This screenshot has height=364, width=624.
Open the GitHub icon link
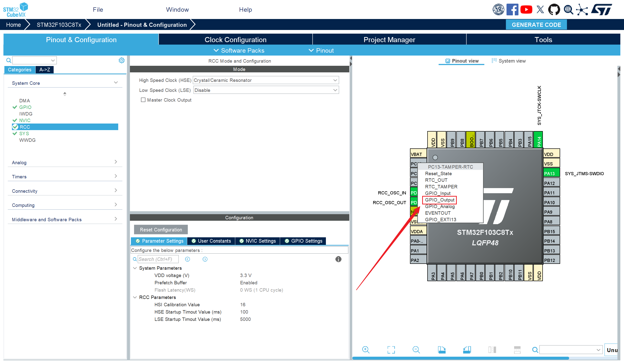click(554, 10)
